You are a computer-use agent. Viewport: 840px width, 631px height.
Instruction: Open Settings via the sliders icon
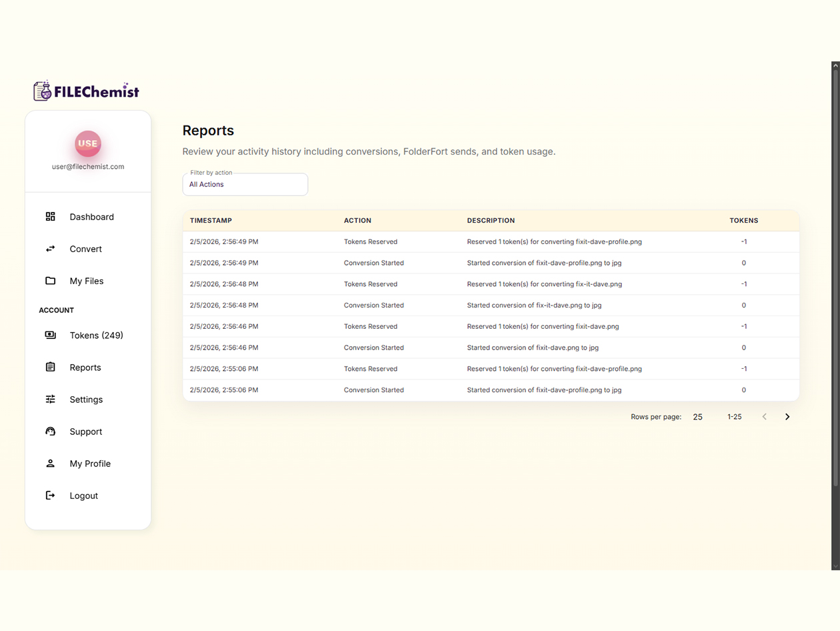coord(50,399)
